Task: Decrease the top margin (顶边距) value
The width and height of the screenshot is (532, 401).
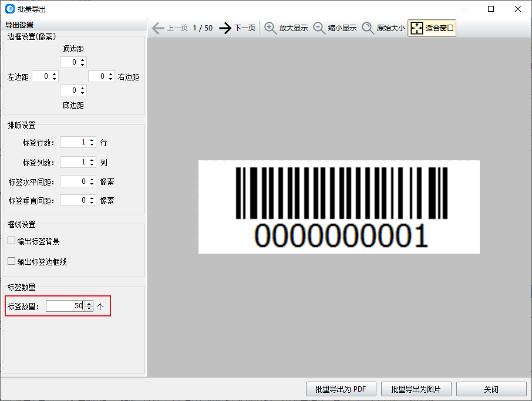Action: point(82,65)
